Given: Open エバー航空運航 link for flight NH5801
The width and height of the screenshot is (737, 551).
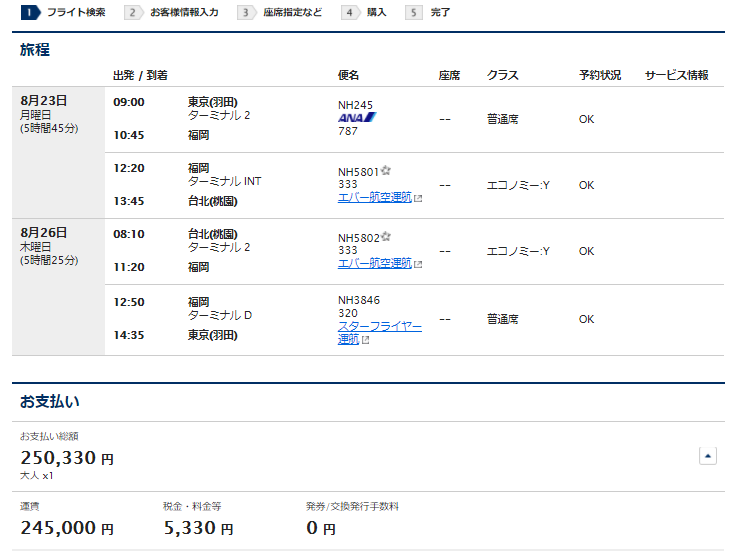Looking at the screenshot, I should tap(374, 197).
